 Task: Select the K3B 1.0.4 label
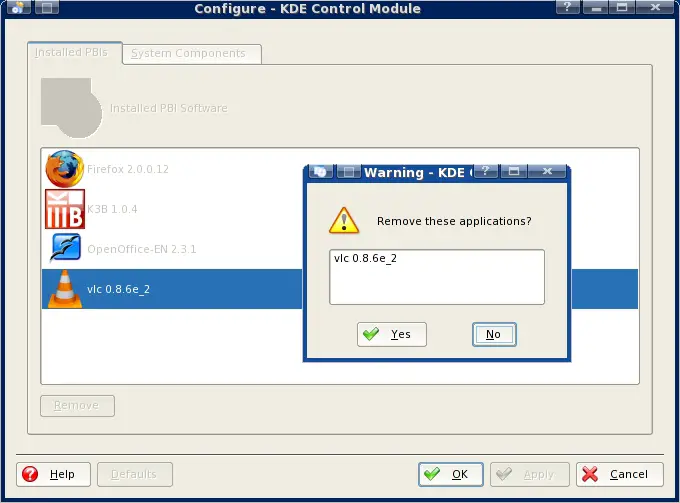point(112,209)
